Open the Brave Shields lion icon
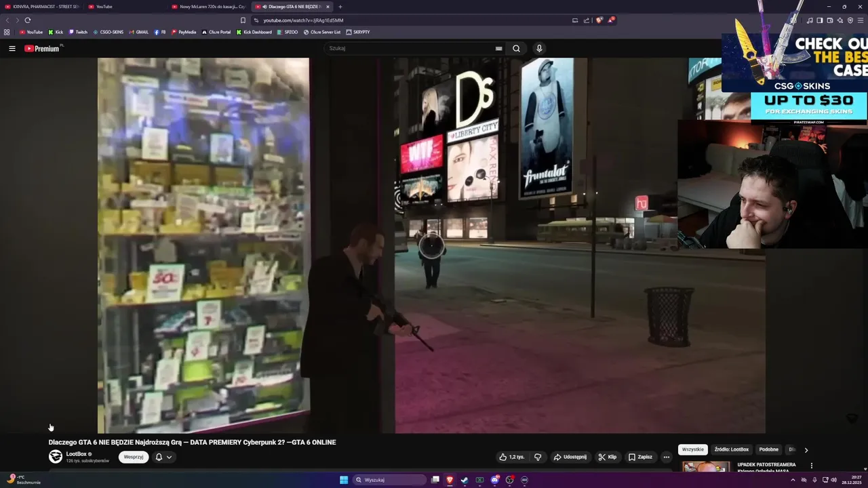Viewport: 868px width, 488px height. pos(599,20)
